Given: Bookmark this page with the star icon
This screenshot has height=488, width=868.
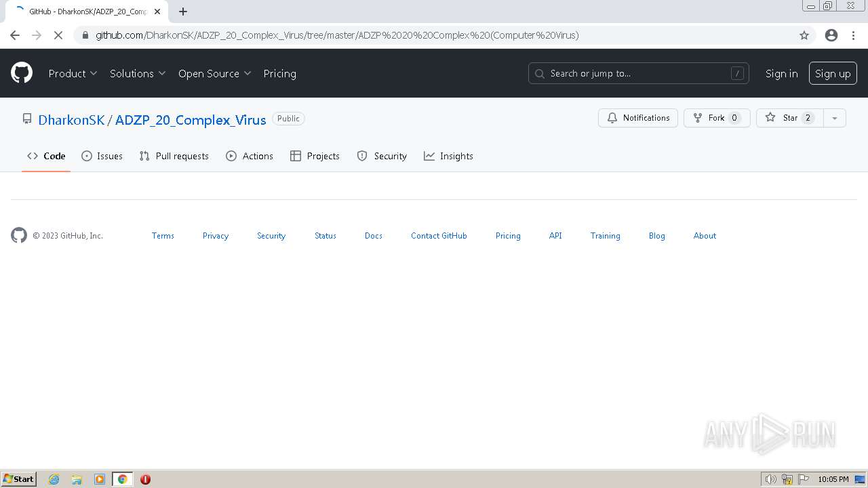Looking at the screenshot, I should 804,35.
